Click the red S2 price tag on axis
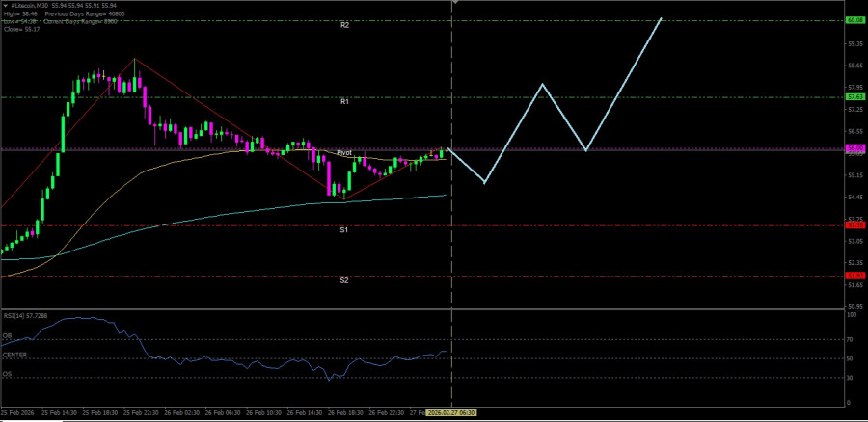Viewport: 868px width, 422px height. (x=854, y=276)
